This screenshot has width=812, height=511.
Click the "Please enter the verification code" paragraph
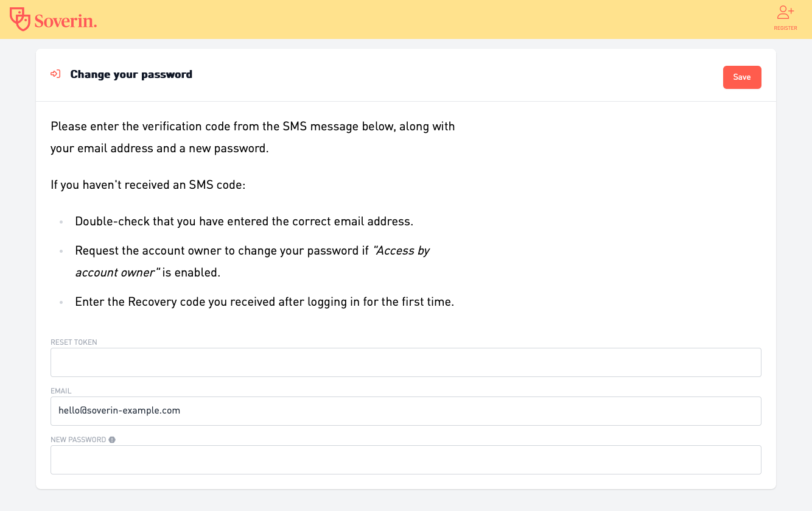click(x=253, y=138)
